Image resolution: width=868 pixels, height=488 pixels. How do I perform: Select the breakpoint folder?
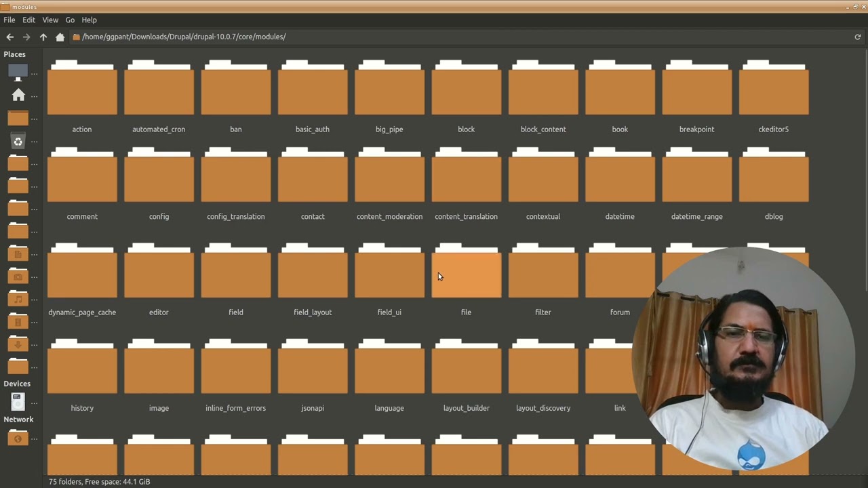(x=697, y=88)
